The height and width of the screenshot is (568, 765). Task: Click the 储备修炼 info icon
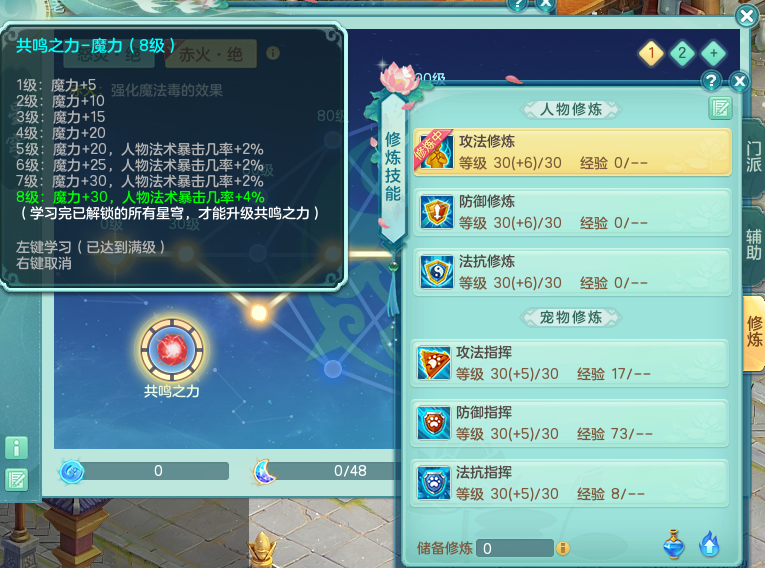tap(563, 548)
